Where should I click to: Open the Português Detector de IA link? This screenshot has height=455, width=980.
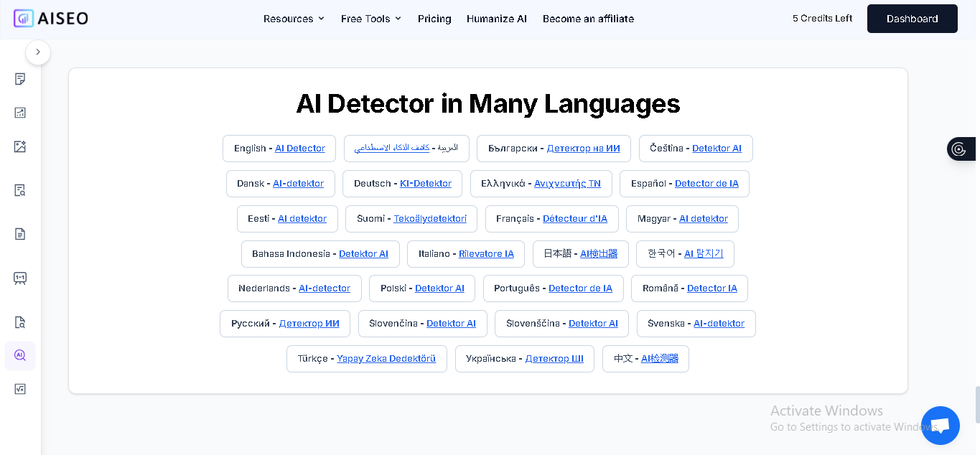(580, 289)
